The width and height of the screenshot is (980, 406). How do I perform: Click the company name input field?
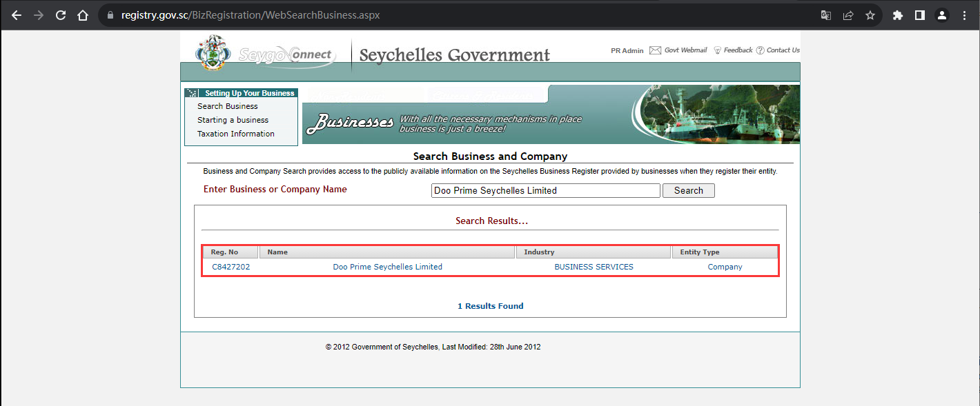coord(545,191)
